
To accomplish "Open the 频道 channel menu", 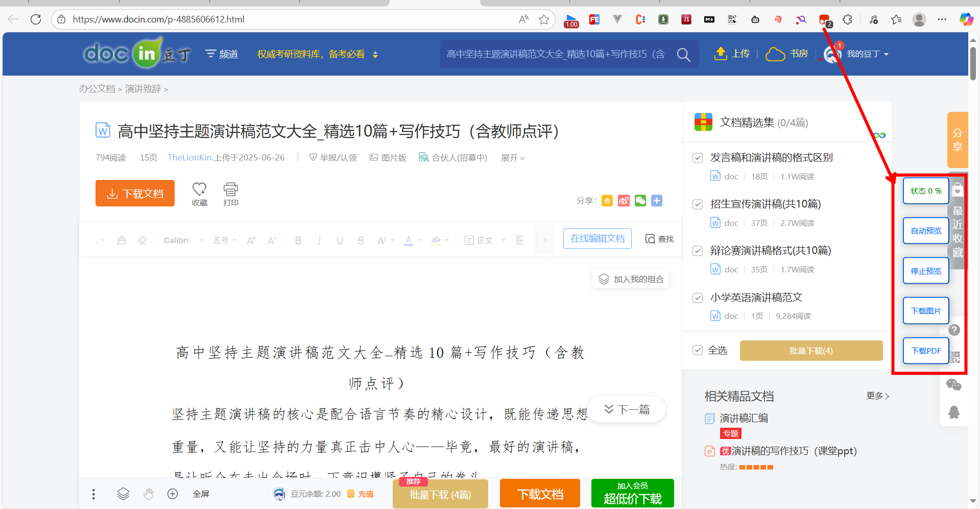I will [x=222, y=54].
